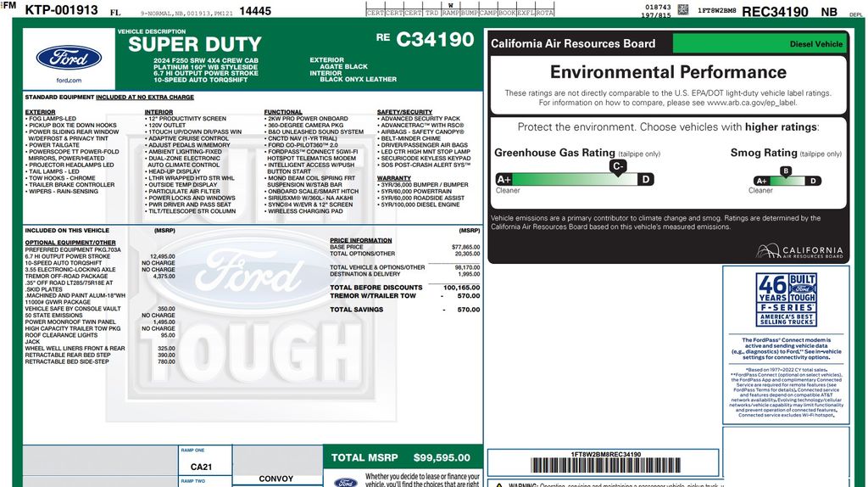Click the California Air Resources Board logo
Screen dimensions: 868x487
click(799, 251)
